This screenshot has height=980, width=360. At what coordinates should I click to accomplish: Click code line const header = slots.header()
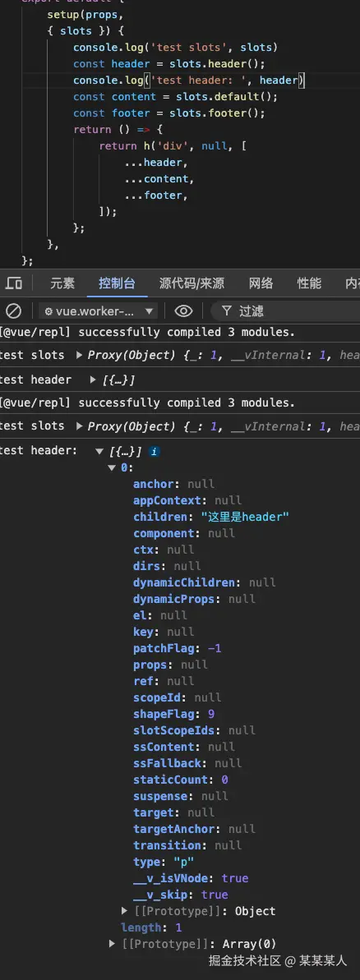coord(169,64)
